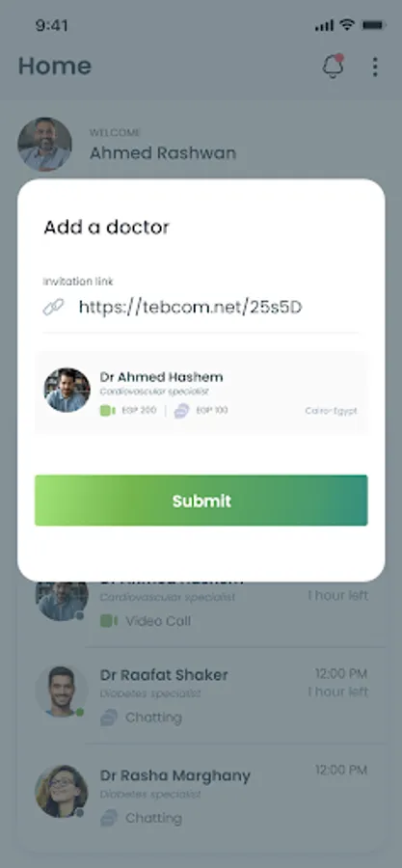The width and height of the screenshot is (402, 868).
Task: Click the link chain icon
Action: click(54, 308)
